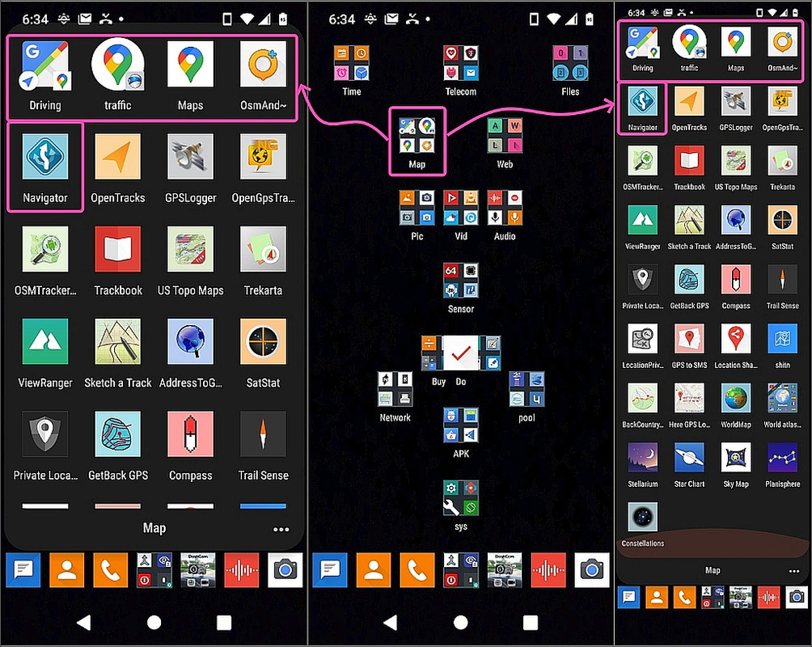Launch Stellarium in right folder
This screenshot has width=812, height=647.
point(643,458)
